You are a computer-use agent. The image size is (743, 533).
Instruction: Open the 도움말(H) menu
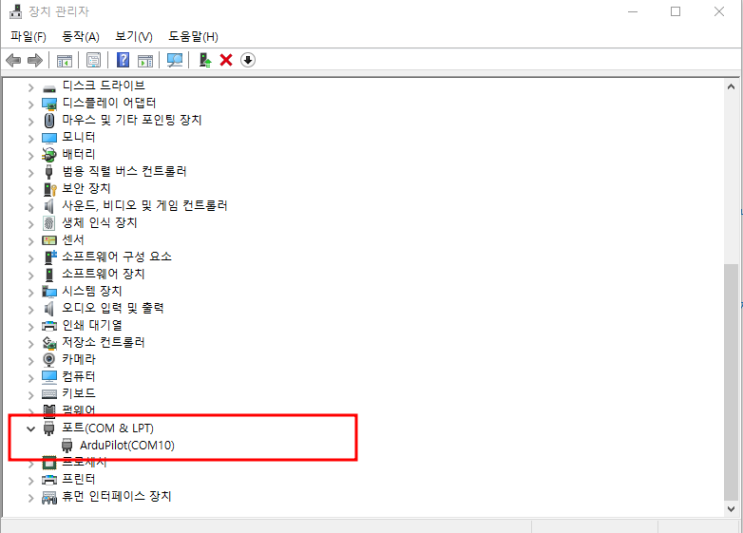coord(193,36)
